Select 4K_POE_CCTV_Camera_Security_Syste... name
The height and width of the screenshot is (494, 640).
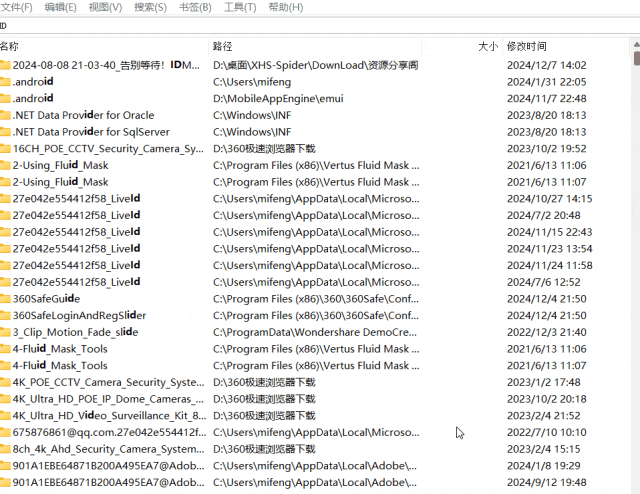click(x=109, y=383)
